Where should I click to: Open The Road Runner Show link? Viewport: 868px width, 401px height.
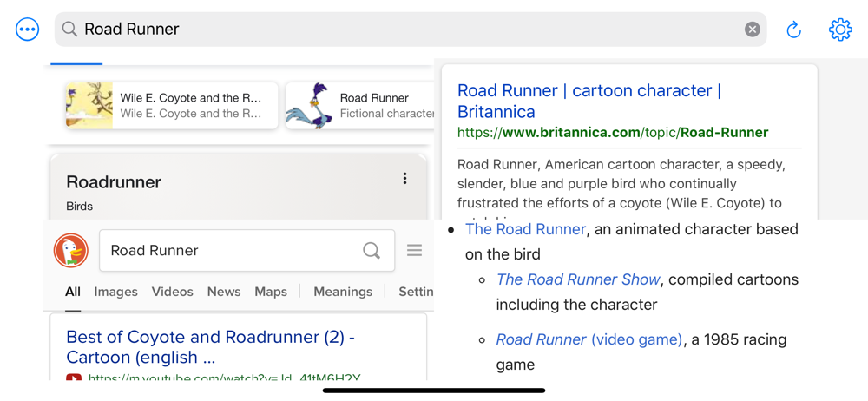pos(578,279)
